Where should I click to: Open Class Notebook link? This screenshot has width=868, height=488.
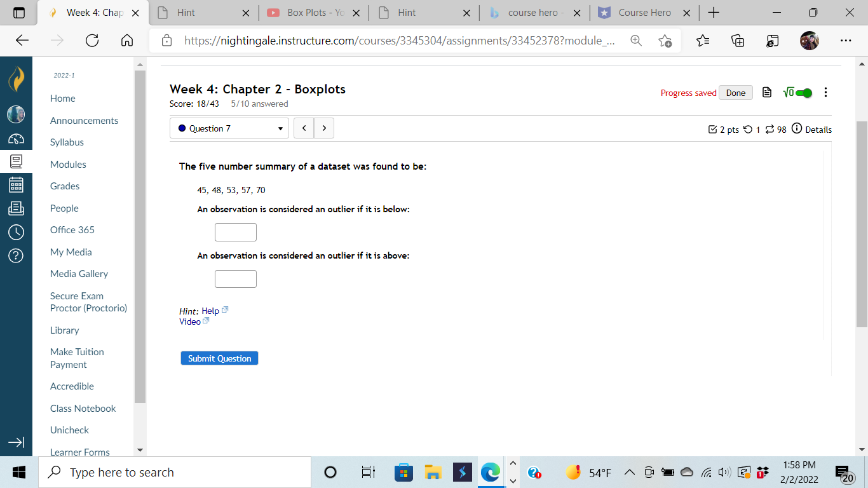tap(83, 409)
